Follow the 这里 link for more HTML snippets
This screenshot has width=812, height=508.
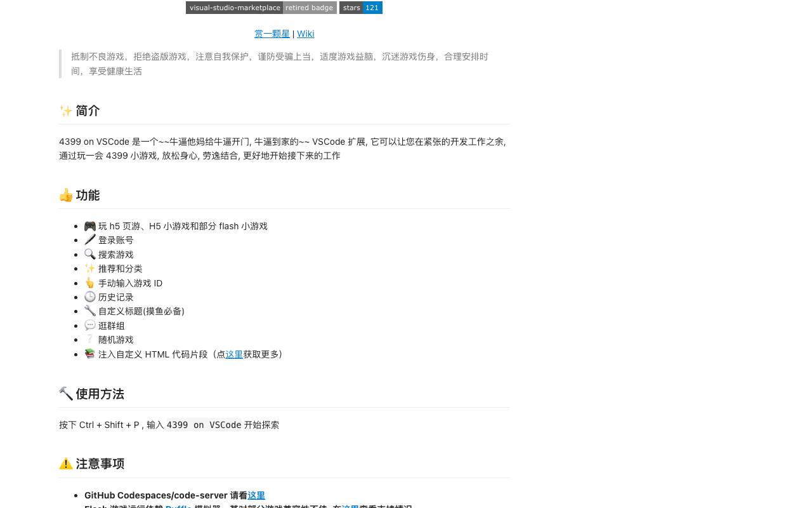(x=234, y=354)
